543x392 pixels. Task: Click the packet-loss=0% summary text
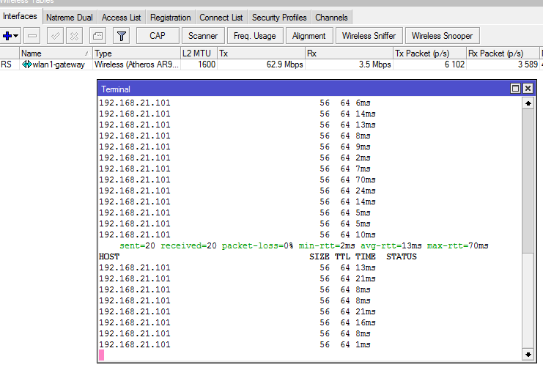click(x=257, y=245)
